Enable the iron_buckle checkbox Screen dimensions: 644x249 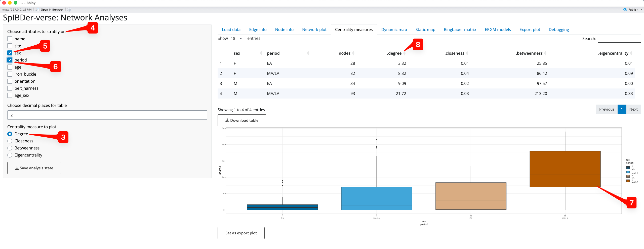[x=10, y=74]
